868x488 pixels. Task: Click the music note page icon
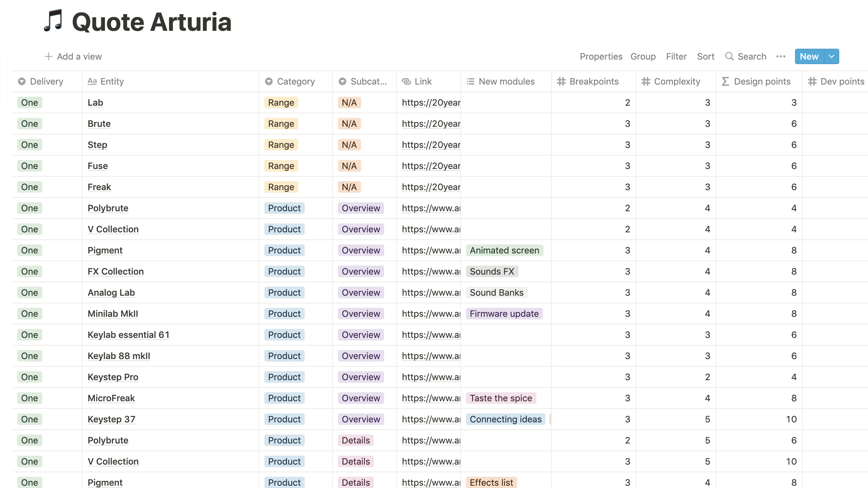(53, 21)
